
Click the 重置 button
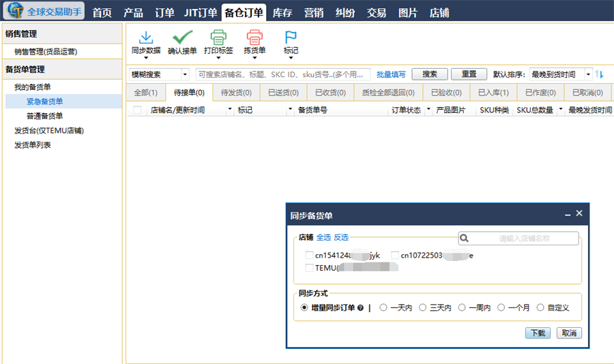point(469,74)
